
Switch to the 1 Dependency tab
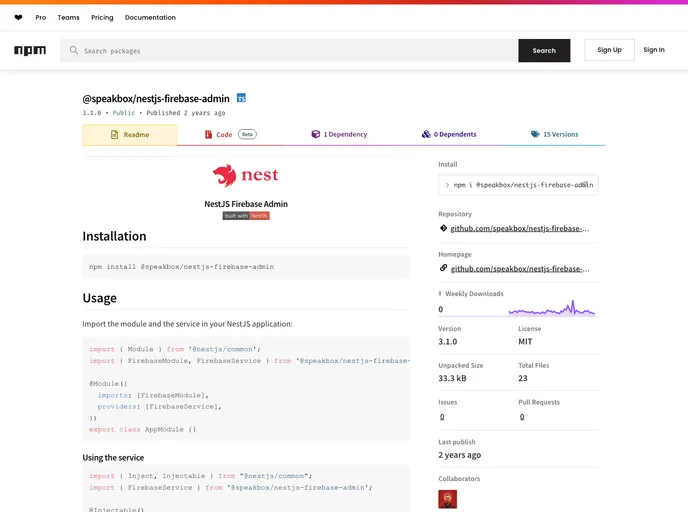[x=339, y=134]
